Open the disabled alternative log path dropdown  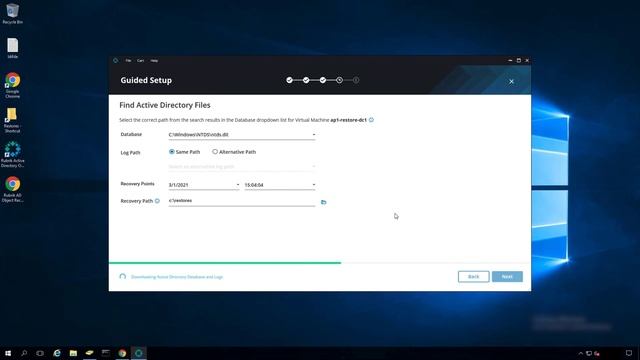point(242,167)
